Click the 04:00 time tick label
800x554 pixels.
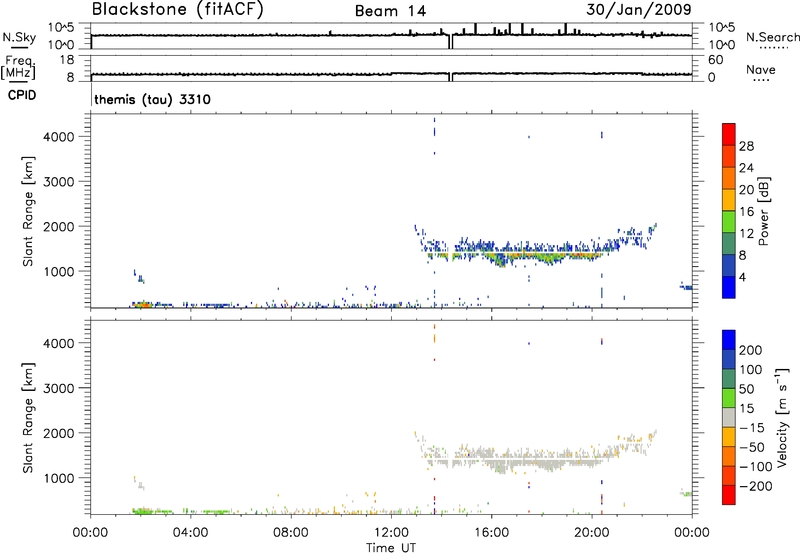(x=190, y=533)
